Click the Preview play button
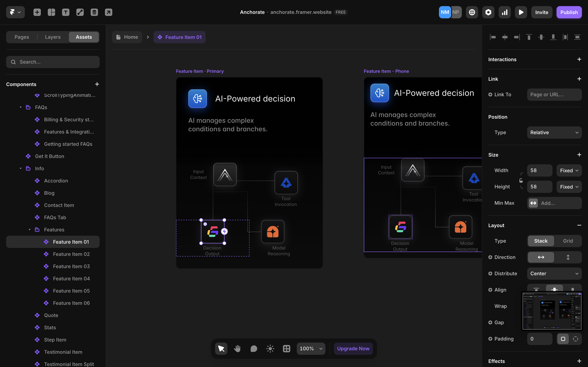The width and height of the screenshot is (588, 367). (521, 12)
